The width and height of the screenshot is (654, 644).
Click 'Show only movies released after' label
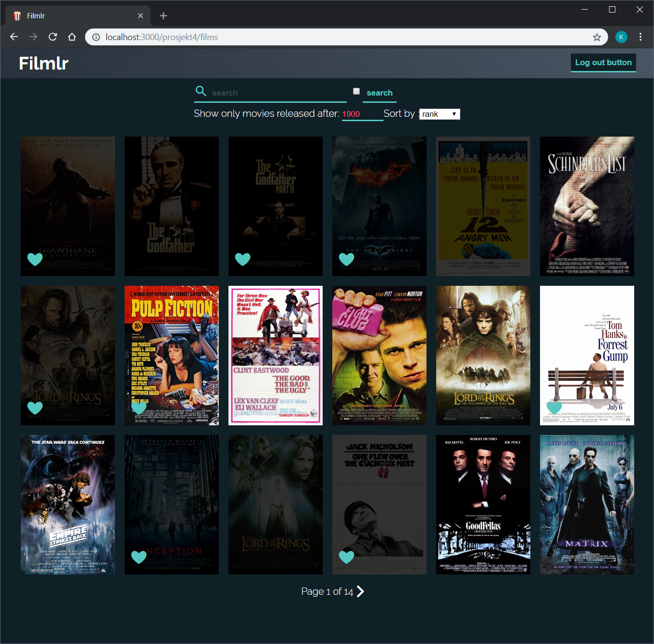pyautogui.click(x=266, y=113)
